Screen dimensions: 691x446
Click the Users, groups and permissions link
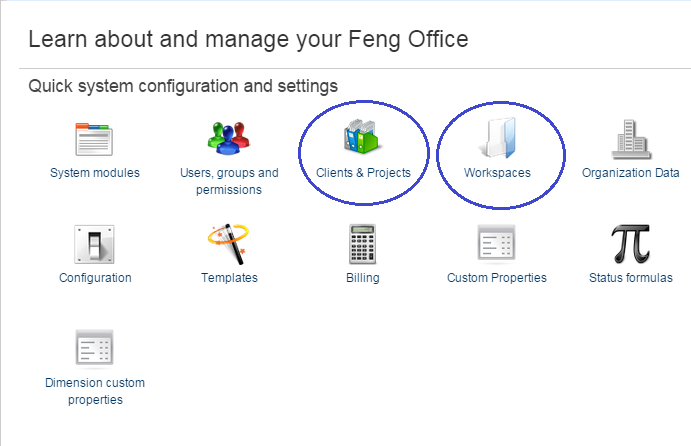[229, 181]
